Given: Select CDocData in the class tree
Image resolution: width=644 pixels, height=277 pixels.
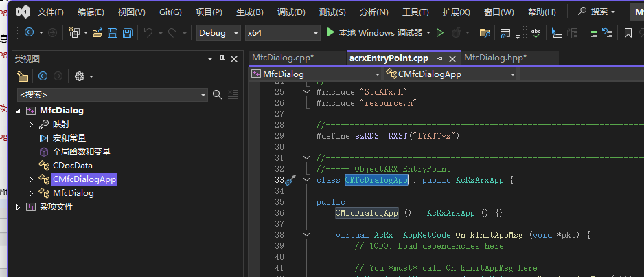Looking at the screenshot, I should pyautogui.click(x=72, y=166).
